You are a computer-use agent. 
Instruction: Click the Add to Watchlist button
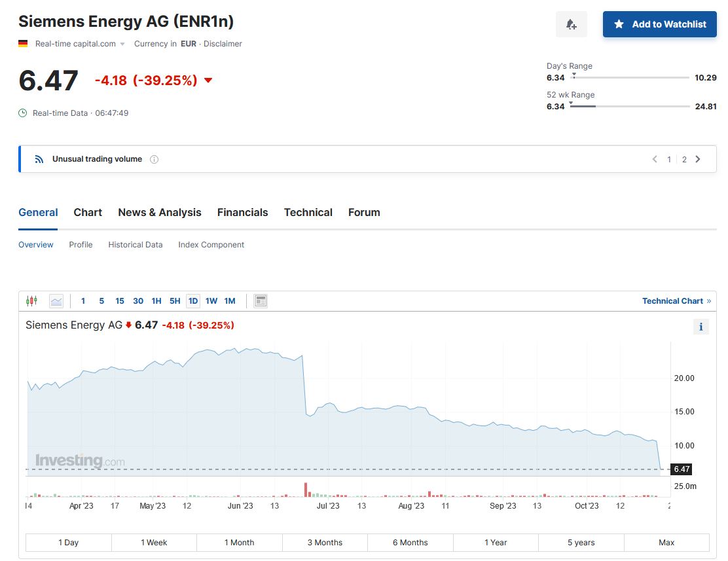tap(659, 24)
